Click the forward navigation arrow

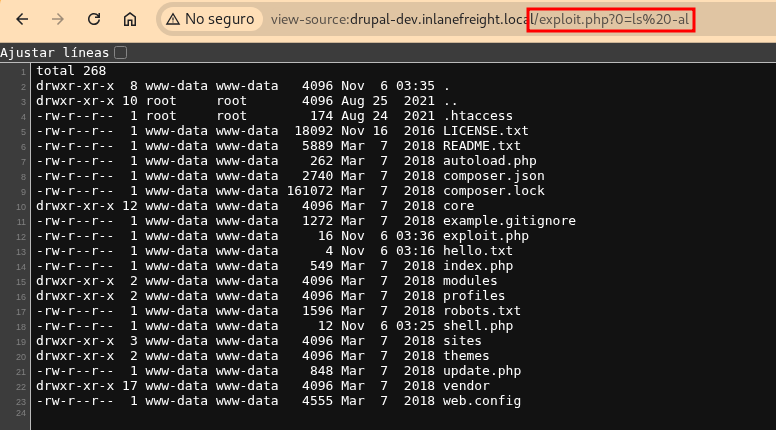click(x=58, y=19)
